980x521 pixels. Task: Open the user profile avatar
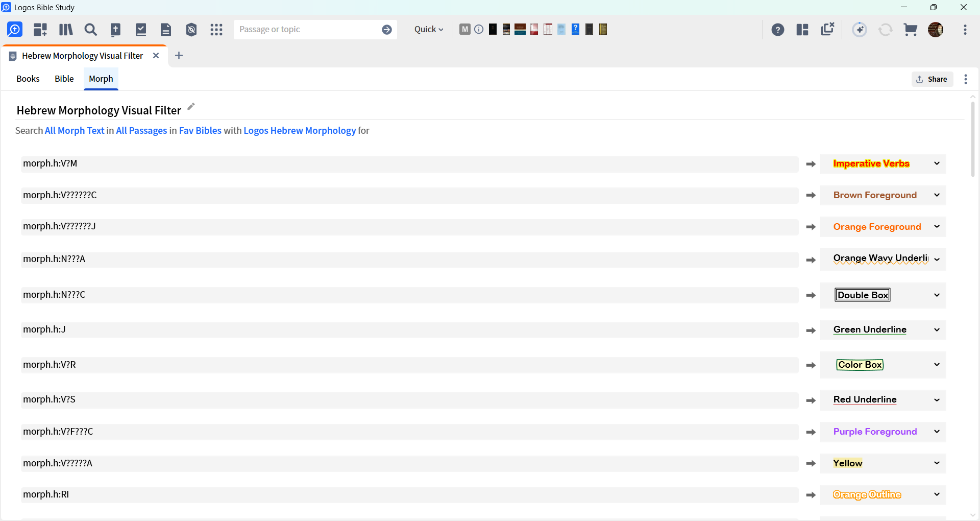click(936, 30)
